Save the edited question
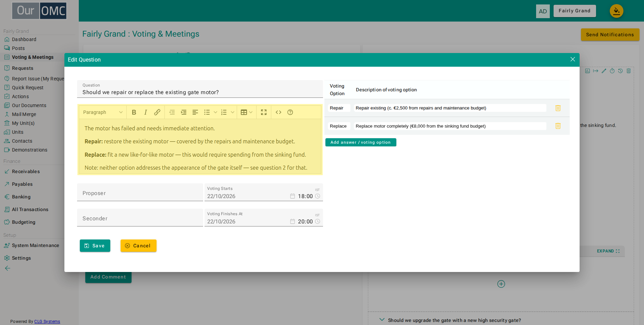 [x=95, y=246]
